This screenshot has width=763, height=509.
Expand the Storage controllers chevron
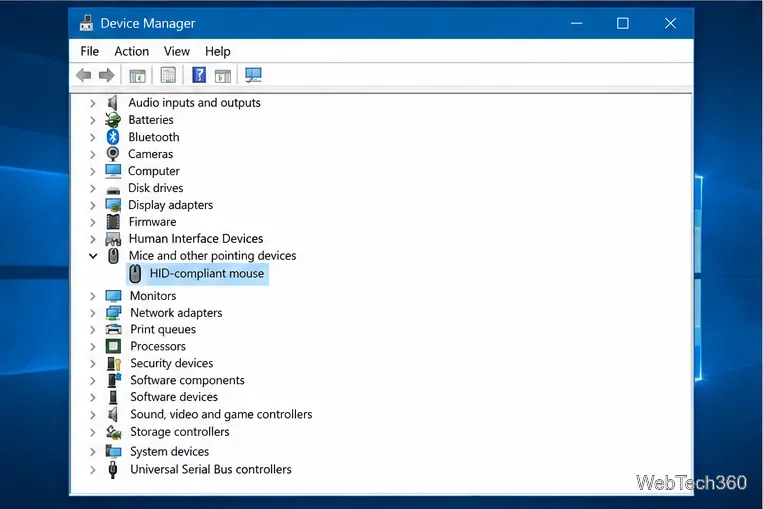click(x=92, y=432)
